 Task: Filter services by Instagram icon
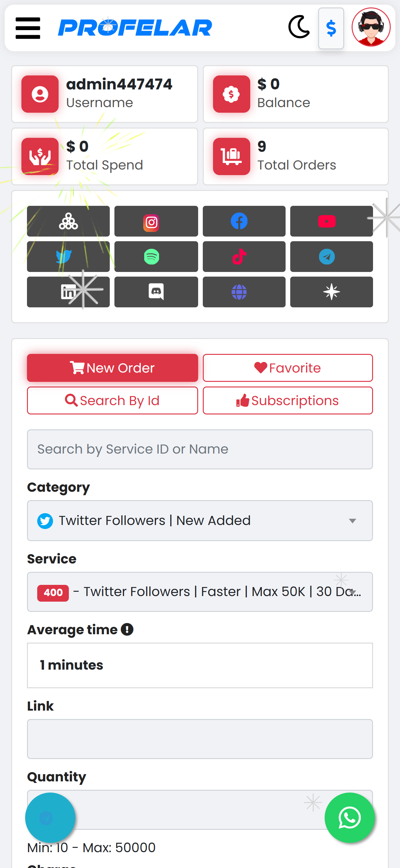tap(156, 221)
